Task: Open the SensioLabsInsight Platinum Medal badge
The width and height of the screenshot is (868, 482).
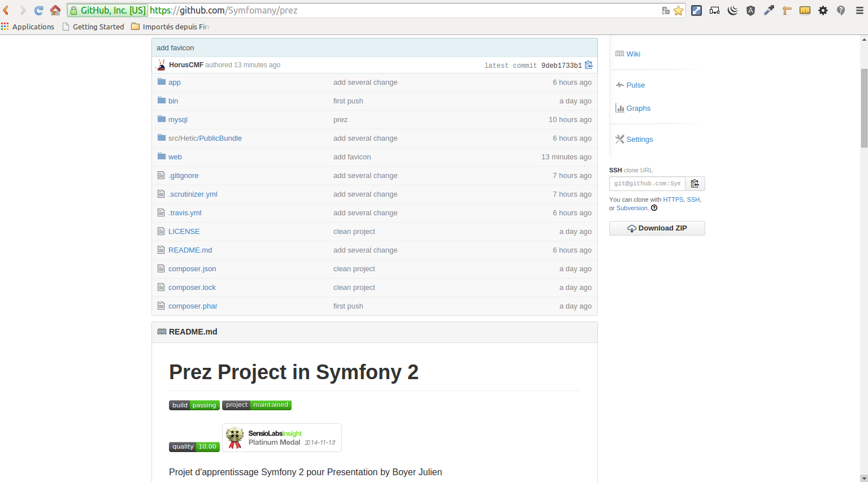Action: click(x=282, y=437)
